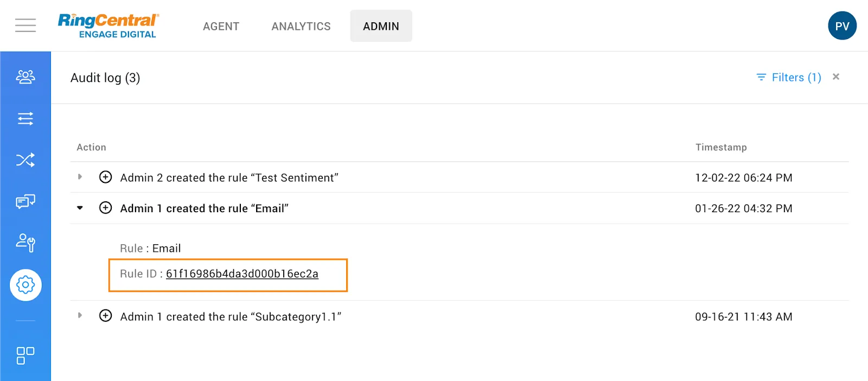Open the chat messages sidebar icon
Image resolution: width=868 pixels, height=381 pixels.
pos(25,201)
